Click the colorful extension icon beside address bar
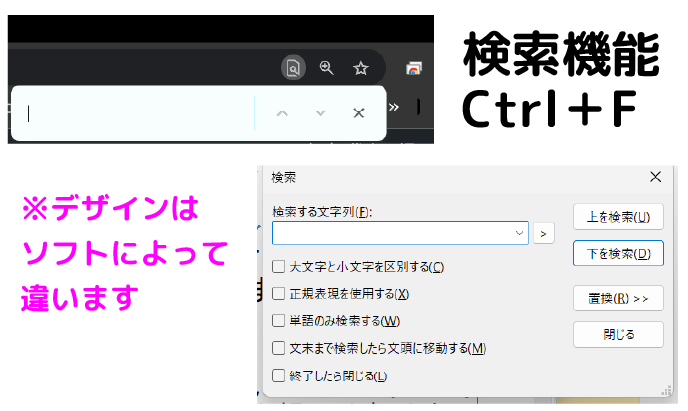The width and height of the screenshot is (688, 411). point(413,68)
